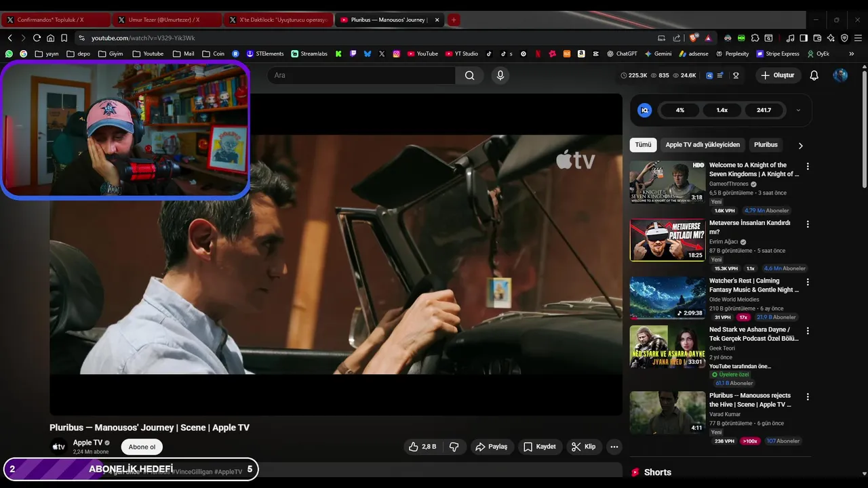Image resolution: width=868 pixels, height=488 pixels.
Task: Click the 'Abone ol' subscribe button
Action: click(142, 447)
